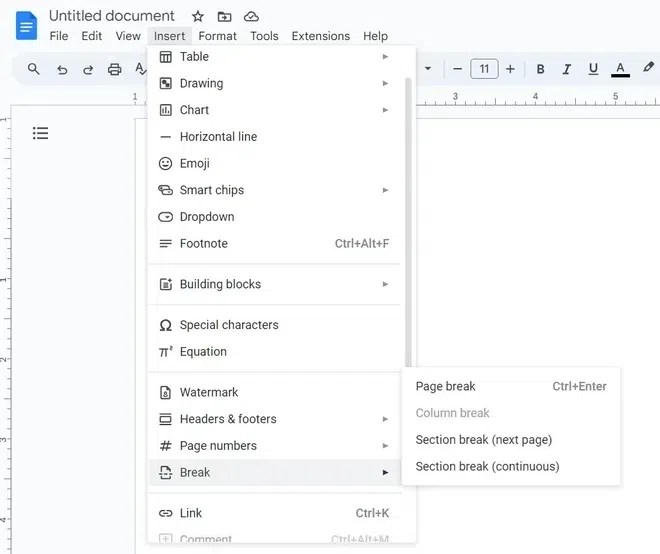Expand the Chart submenu
Viewport: 660px width, 554px height.
(274, 110)
